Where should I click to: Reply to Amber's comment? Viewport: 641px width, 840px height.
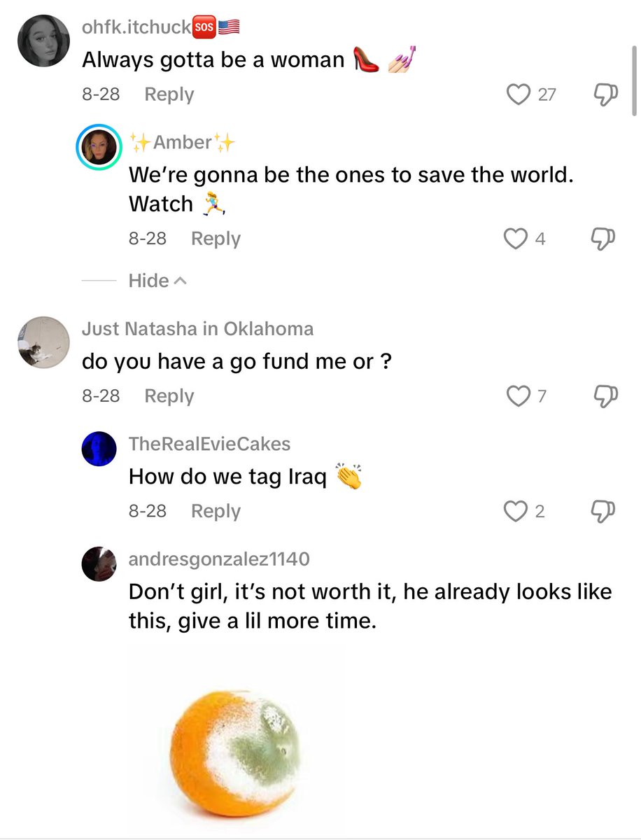tap(216, 239)
